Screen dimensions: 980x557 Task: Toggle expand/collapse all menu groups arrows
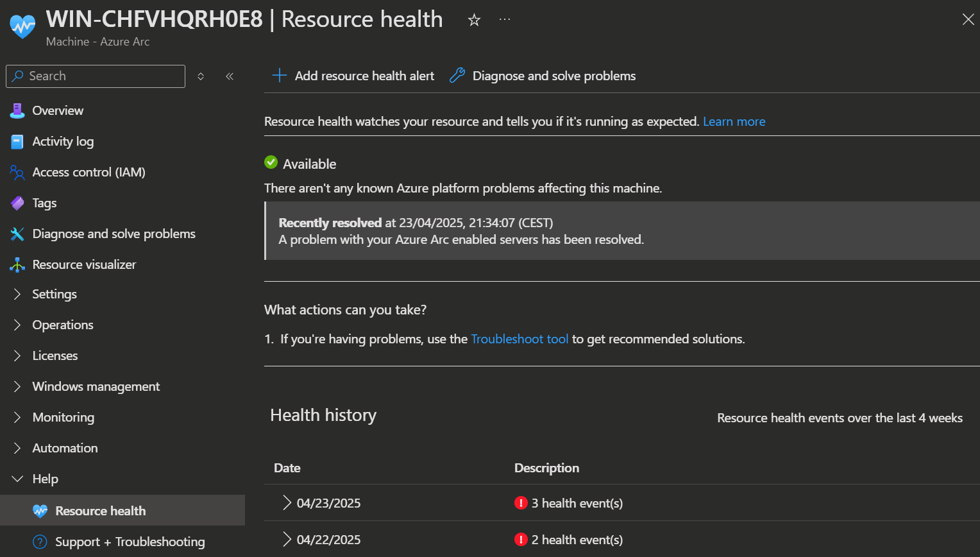coord(201,76)
